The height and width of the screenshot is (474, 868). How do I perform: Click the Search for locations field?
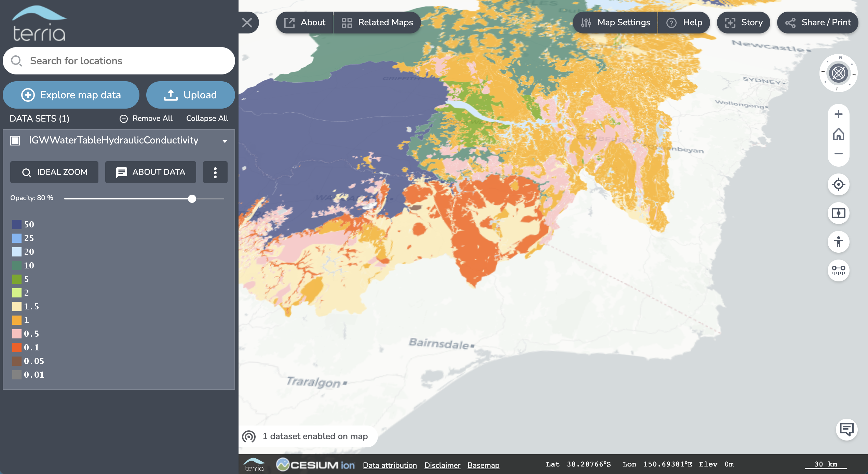click(x=119, y=61)
